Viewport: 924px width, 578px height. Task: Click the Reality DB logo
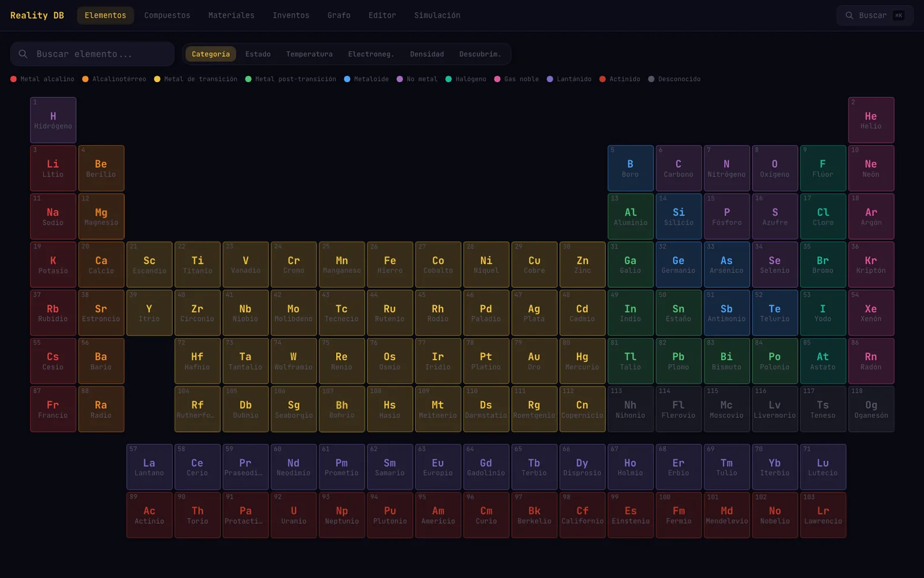37,16
